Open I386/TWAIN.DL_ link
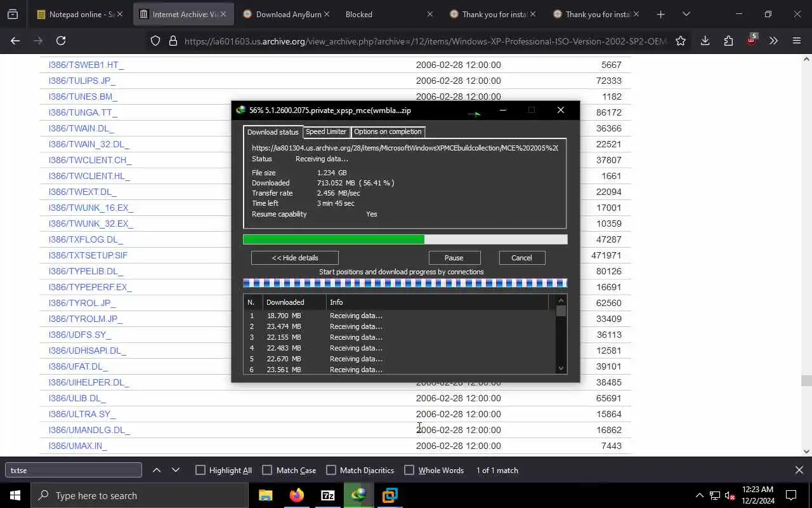812x508 pixels. click(81, 128)
